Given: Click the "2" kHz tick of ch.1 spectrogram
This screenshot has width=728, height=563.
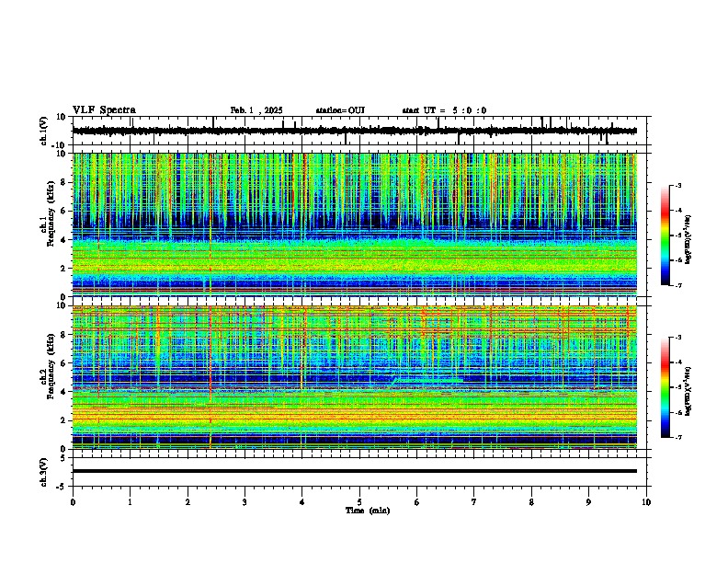Looking at the screenshot, I should point(63,268).
